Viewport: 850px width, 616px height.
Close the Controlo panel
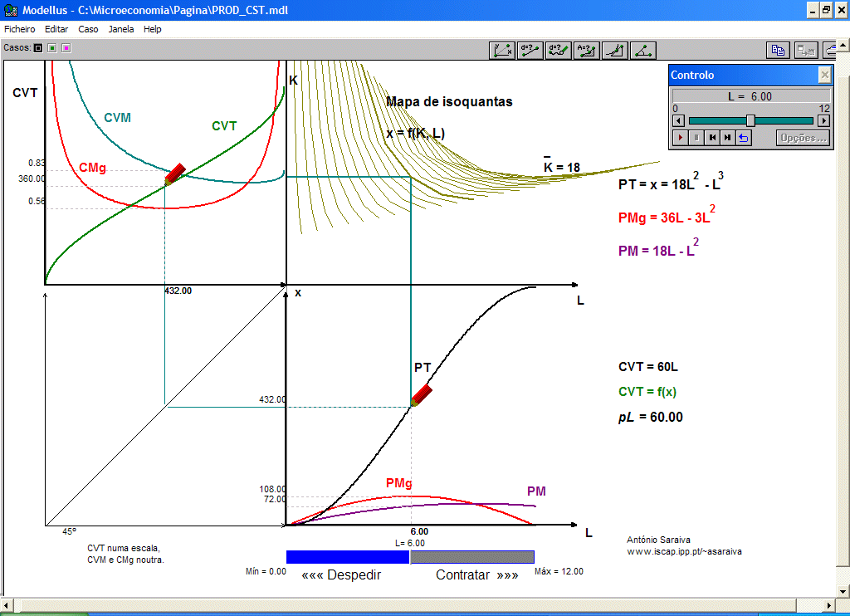tap(823, 75)
